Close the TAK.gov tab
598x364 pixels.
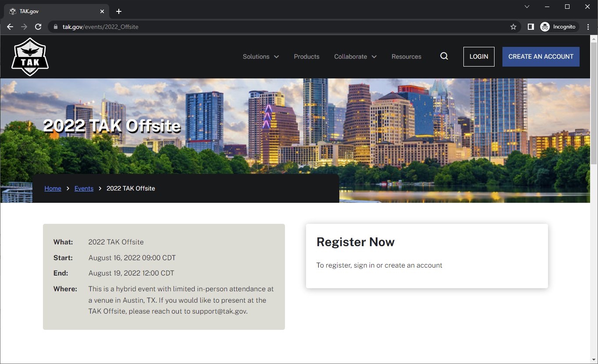pyautogui.click(x=102, y=11)
